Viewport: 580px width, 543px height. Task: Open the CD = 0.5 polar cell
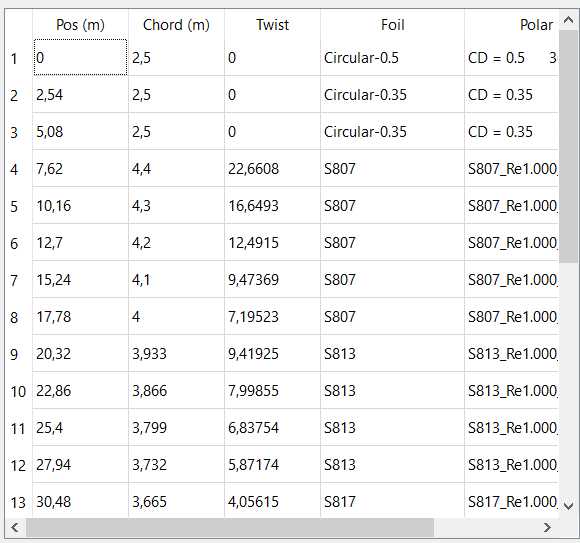click(x=512, y=57)
